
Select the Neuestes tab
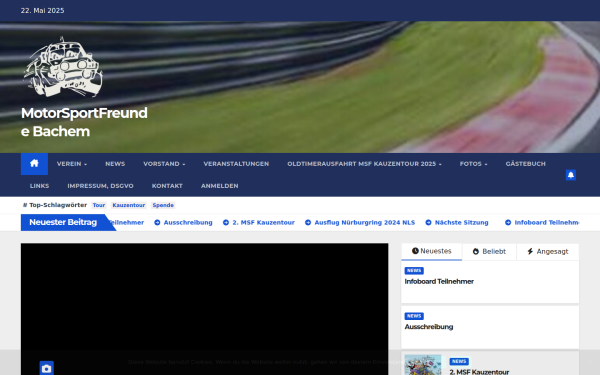point(432,251)
